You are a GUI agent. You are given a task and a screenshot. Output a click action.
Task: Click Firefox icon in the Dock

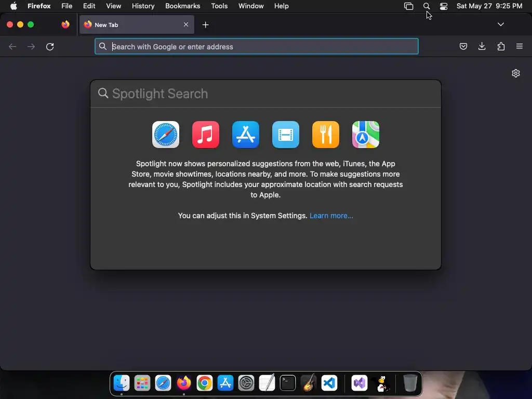click(184, 383)
